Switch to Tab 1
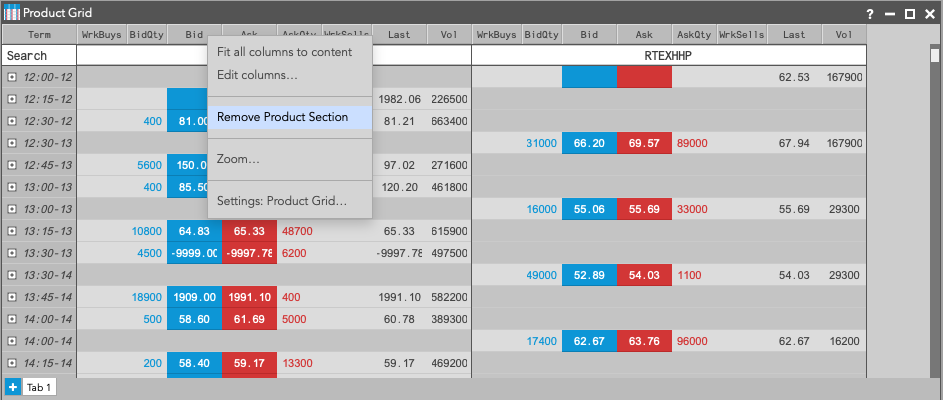 (40, 387)
